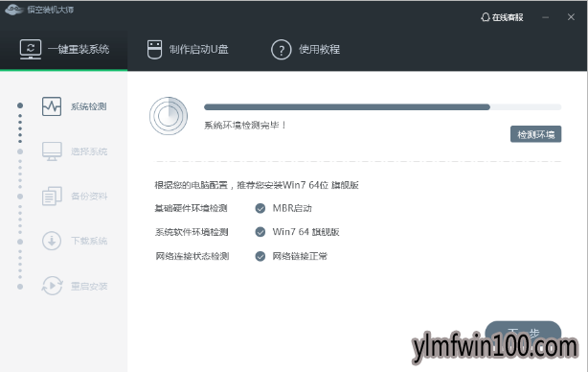Open 在线客服 online support
The image size is (588, 372).
pos(502,17)
